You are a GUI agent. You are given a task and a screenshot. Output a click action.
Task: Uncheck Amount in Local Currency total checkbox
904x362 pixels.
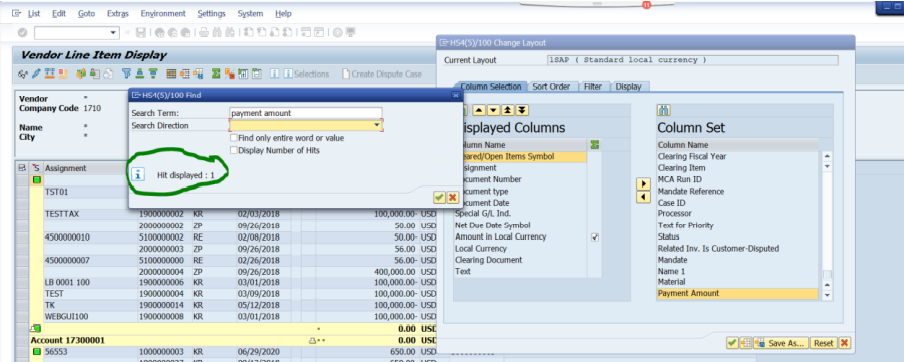pyautogui.click(x=595, y=237)
